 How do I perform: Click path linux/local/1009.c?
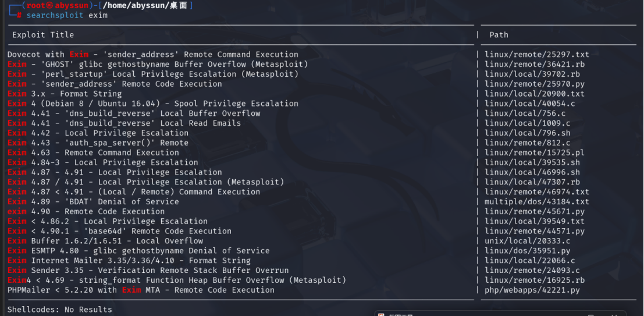pos(527,123)
